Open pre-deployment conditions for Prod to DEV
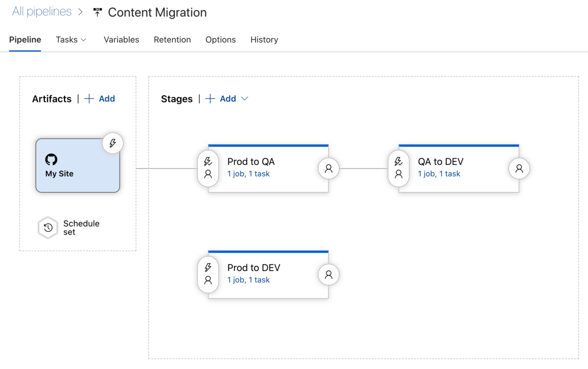Viewport: 588px width, 369px height. [208, 274]
